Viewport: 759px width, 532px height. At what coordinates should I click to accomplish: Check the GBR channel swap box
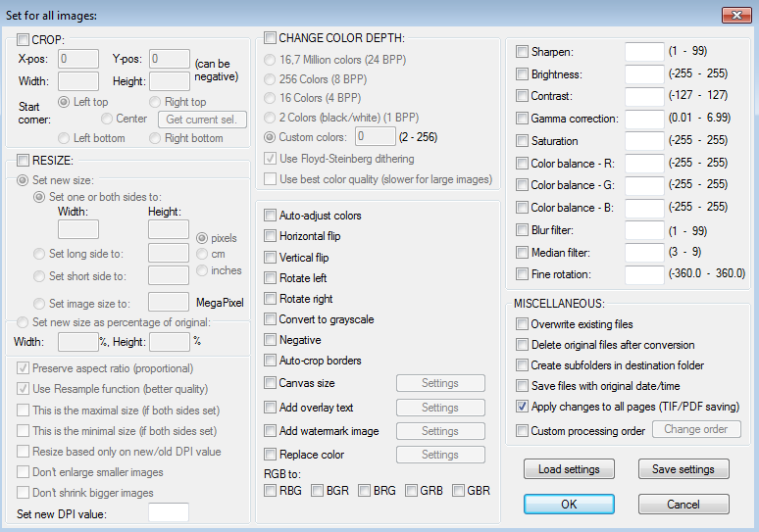[458, 491]
